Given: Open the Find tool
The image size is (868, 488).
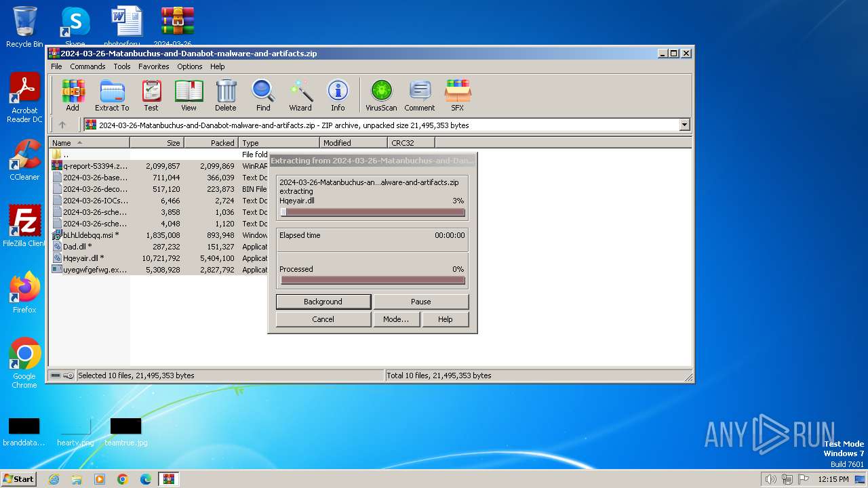Looking at the screenshot, I should tap(263, 95).
